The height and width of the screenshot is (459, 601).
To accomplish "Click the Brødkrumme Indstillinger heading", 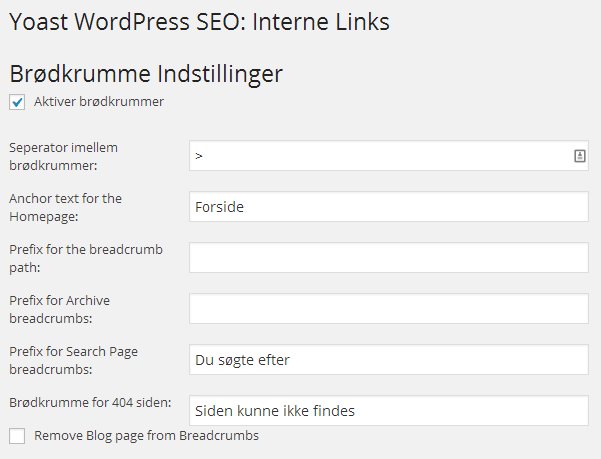I will coord(146,74).
